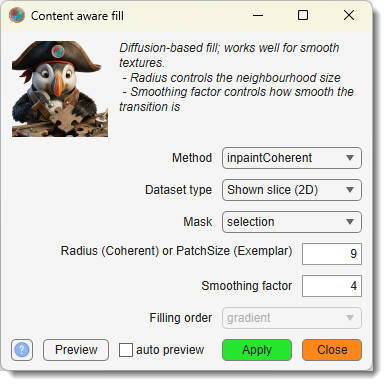
Task: Click the 'Smoothing factor' label
Action: tap(247, 286)
